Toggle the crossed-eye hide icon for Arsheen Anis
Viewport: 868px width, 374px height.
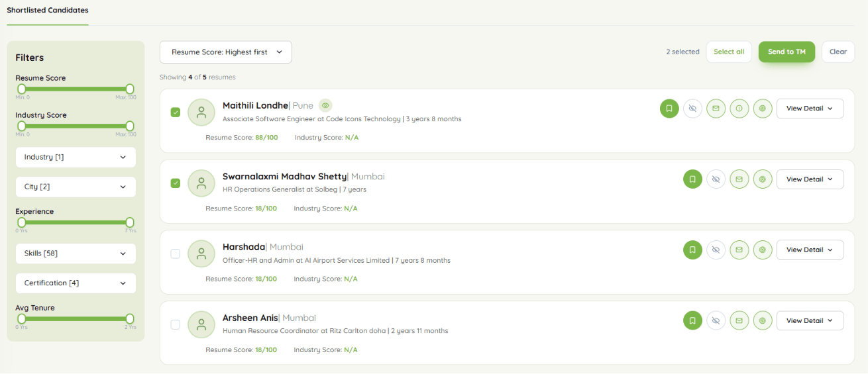click(716, 321)
